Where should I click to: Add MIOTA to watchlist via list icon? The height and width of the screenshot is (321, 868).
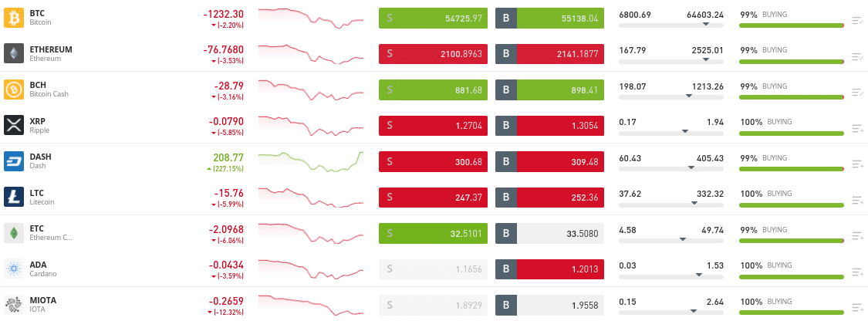[857, 307]
